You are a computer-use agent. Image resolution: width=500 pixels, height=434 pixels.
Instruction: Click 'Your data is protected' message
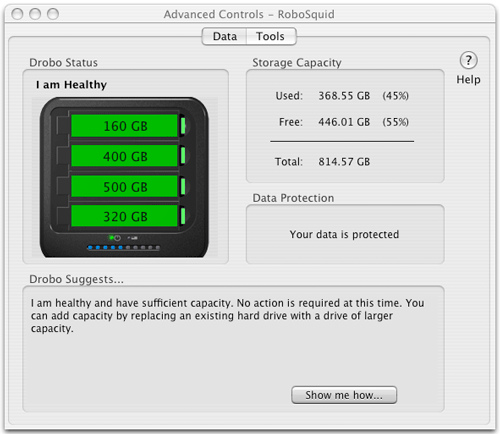(344, 234)
